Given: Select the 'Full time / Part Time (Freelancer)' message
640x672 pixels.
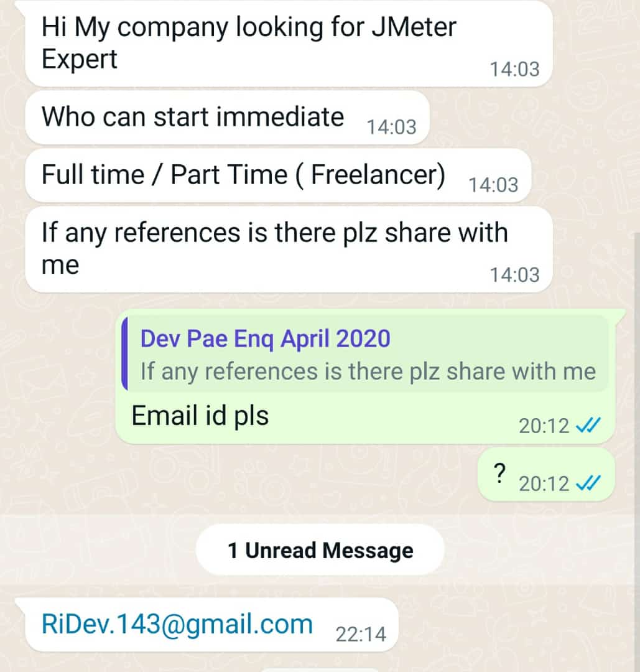Looking at the screenshot, I should click(279, 175).
